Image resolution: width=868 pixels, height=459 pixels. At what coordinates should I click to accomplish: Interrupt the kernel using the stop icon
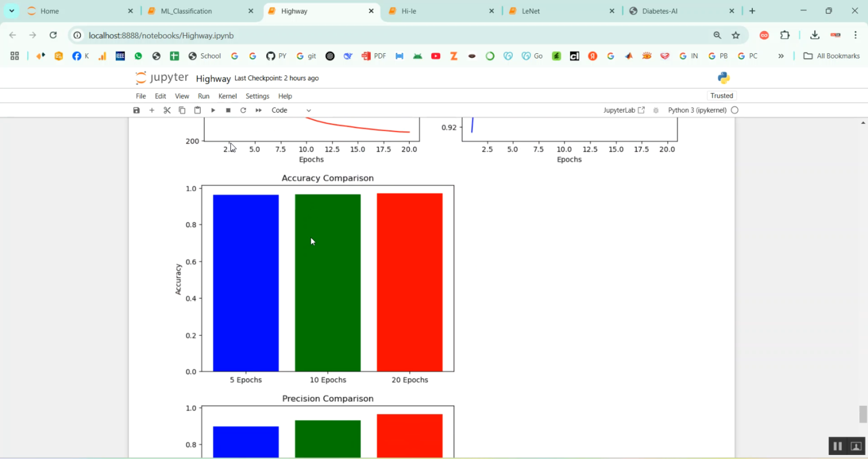click(x=228, y=110)
